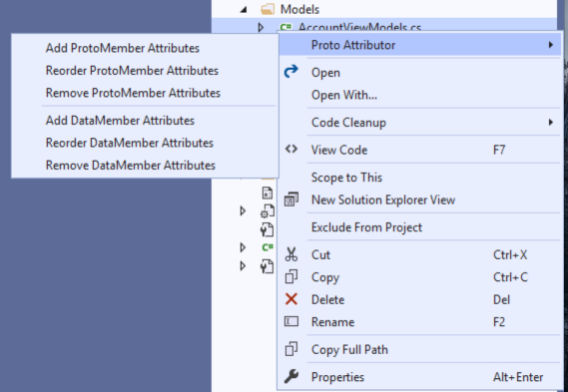Viewport: 568px width, 392px height.
Task: Choose Add DataMember Attributes
Action: 120,121
